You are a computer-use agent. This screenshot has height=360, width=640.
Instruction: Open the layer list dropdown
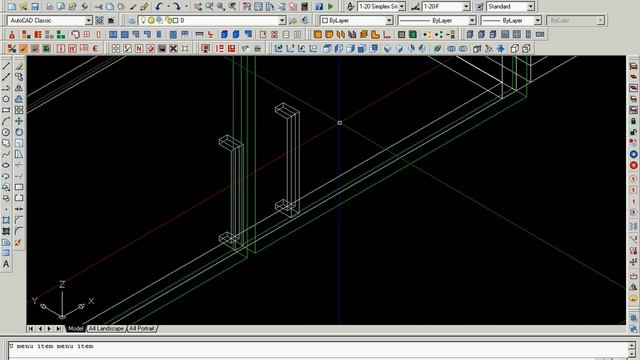282,20
